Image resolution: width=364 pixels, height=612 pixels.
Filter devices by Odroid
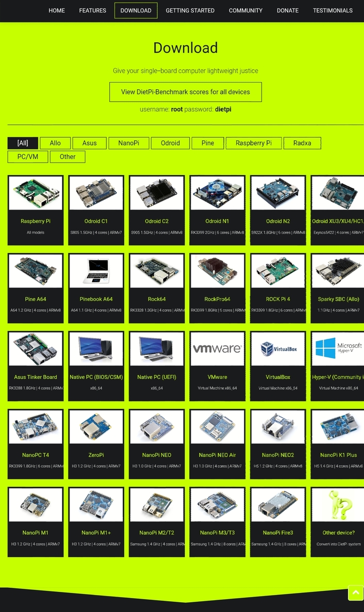170,143
